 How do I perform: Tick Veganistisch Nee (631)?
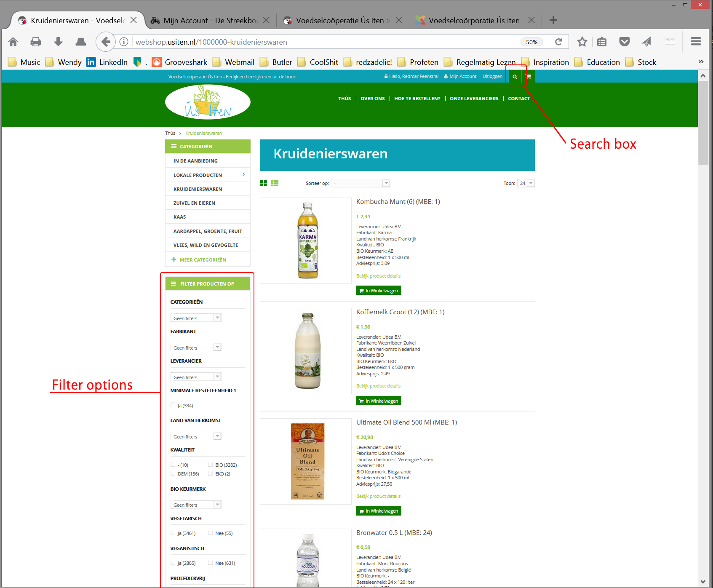coord(210,563)
